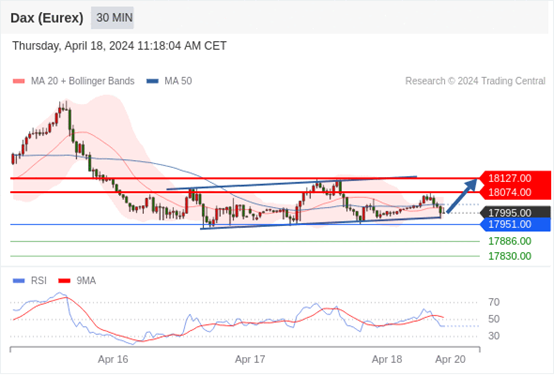Click the Apr 16 date axis label

coord(113,359)
